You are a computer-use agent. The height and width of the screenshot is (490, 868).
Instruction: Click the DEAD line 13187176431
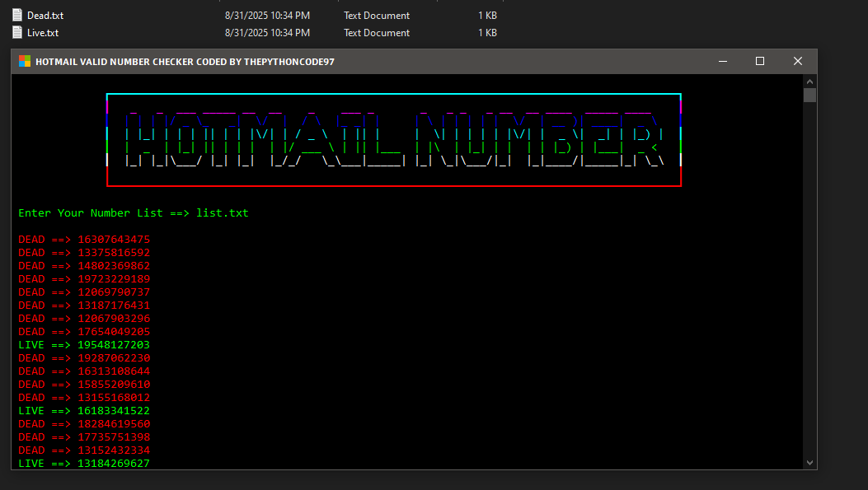(84, 306)
